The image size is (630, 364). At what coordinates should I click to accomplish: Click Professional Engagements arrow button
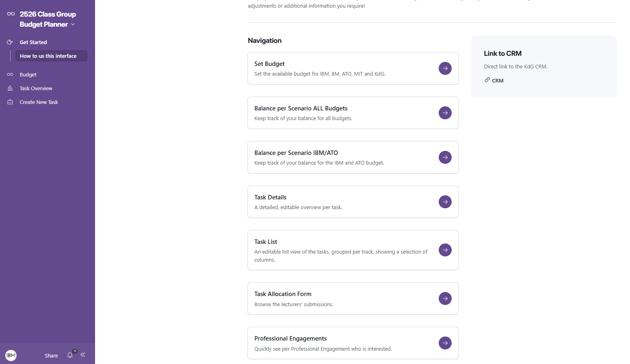coord(445,343)
